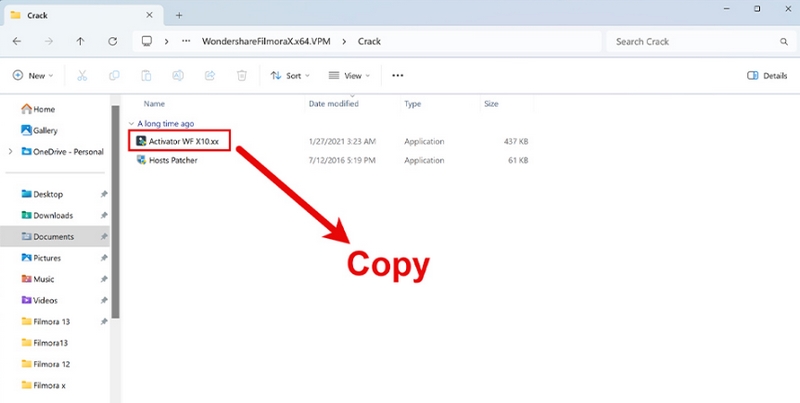Open the Sort dropdown menu
The height and width of the screenshot is (403, 800).
[290, 75]
